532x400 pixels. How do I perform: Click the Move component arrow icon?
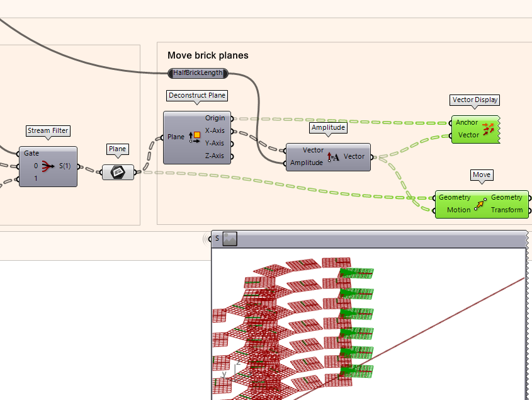[480, 203]
